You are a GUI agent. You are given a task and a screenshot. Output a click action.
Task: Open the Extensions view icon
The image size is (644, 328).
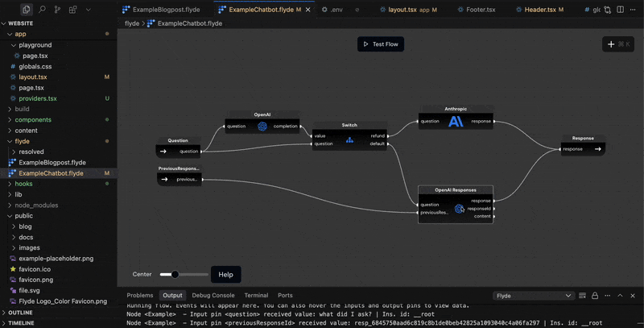(73, 10)
